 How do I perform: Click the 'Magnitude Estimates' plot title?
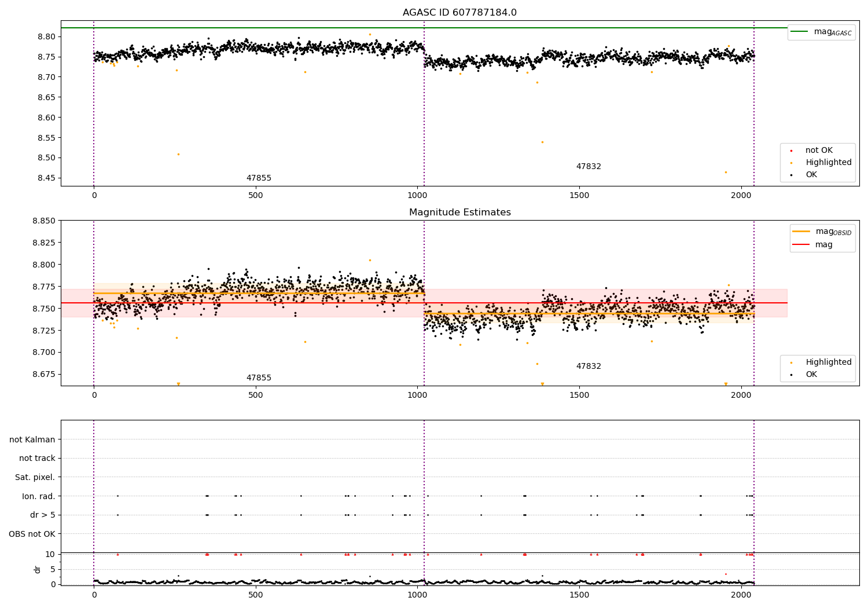click(459, 213)
